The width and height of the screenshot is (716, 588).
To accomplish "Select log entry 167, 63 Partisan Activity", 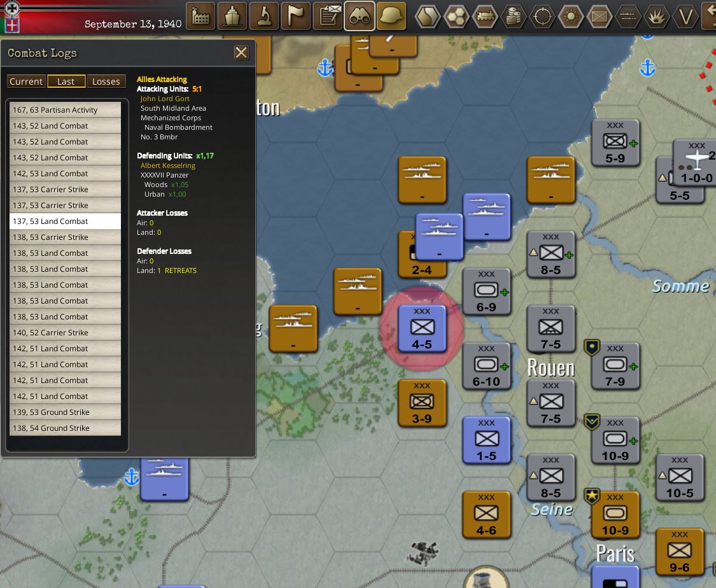I will click(66, 110).
